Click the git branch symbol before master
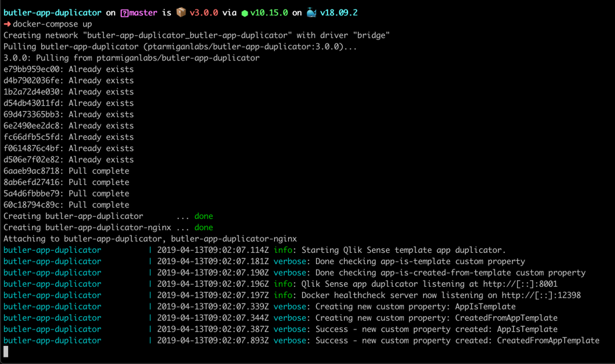 point(124,13)
